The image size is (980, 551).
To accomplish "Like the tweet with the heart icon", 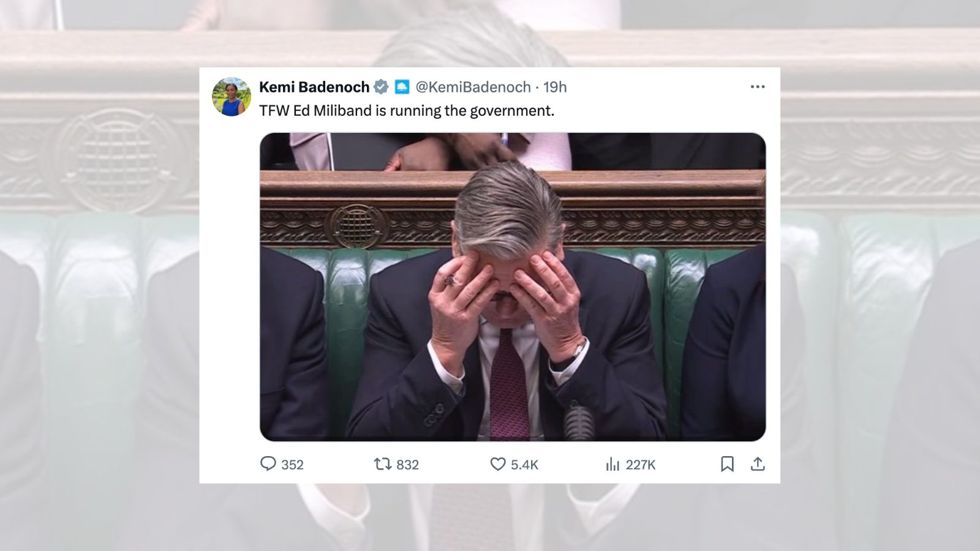I will coord(498,464).
